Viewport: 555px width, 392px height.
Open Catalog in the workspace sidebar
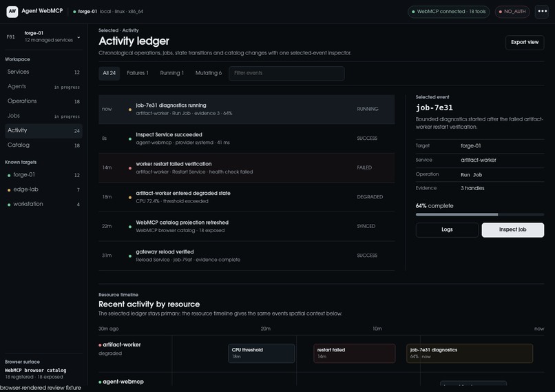pos(43,145)
